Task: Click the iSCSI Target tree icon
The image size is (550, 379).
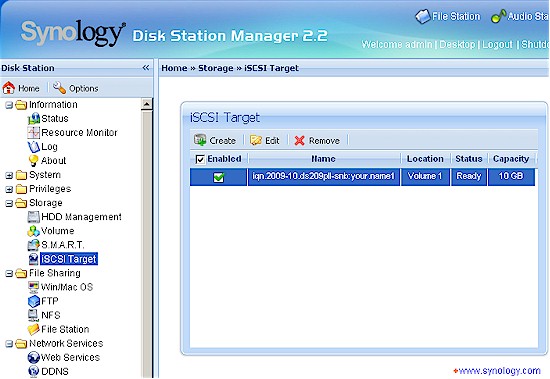Action: point(34,259)
